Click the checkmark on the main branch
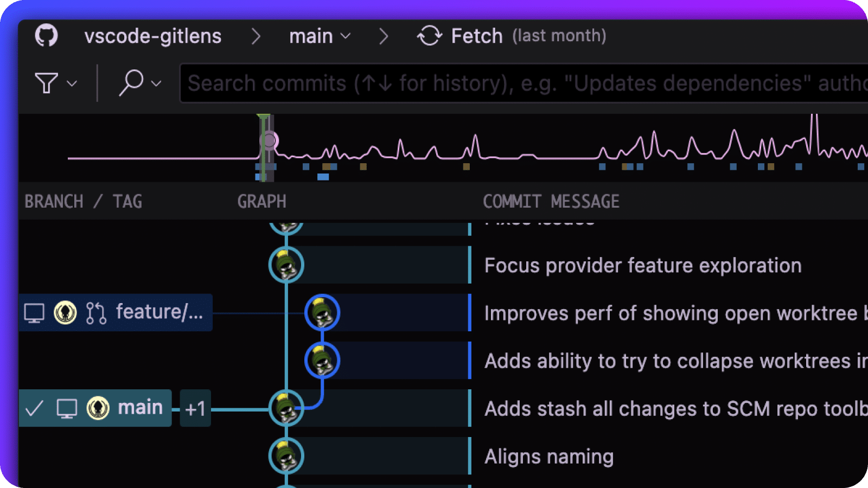Viewport: 868px width, 488px height. [35, 408]
